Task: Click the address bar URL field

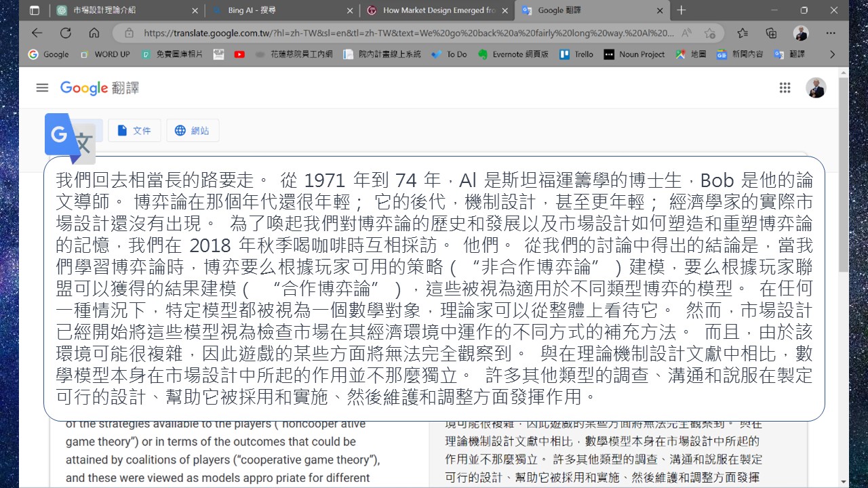Action: [407, 33]
